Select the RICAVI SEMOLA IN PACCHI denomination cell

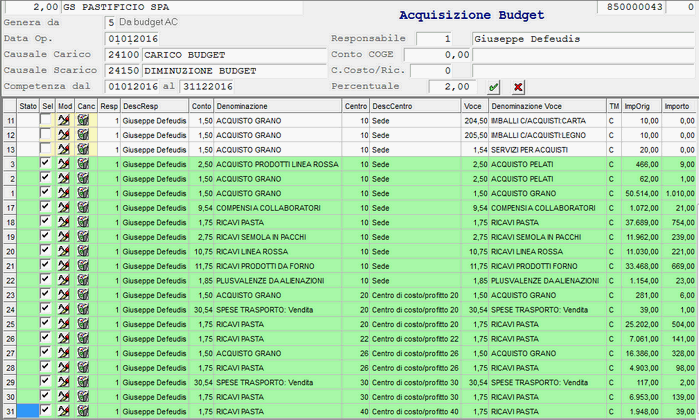(x=278, y=237)
